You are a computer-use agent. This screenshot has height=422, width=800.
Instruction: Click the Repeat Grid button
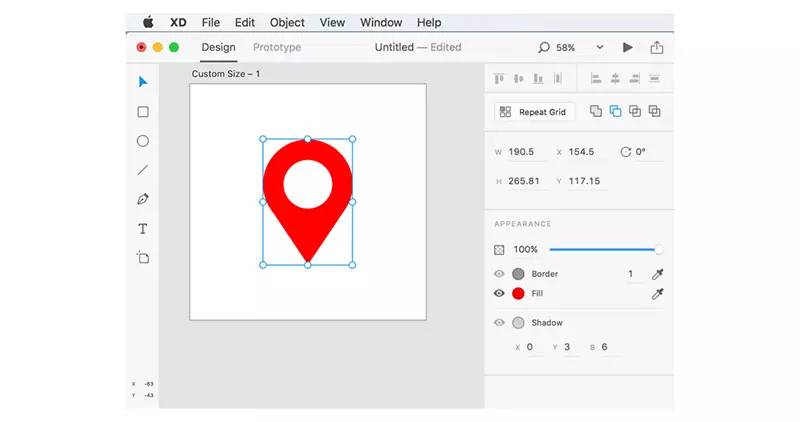(534, 112)
